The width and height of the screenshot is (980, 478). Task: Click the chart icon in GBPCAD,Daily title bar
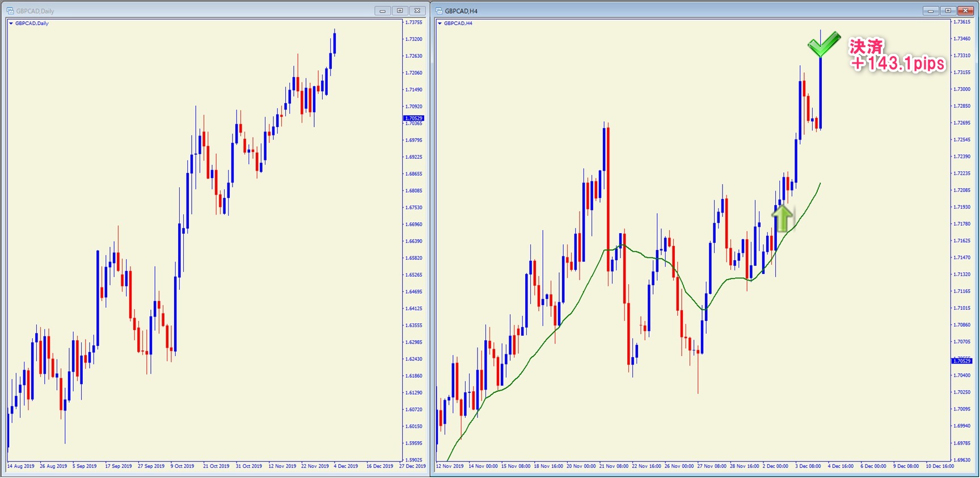point(10,11)
